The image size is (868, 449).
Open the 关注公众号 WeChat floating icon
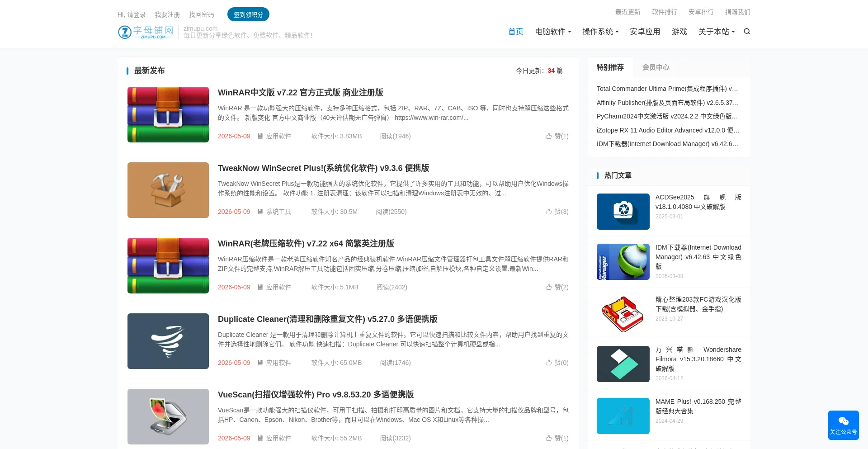point(844,425)
